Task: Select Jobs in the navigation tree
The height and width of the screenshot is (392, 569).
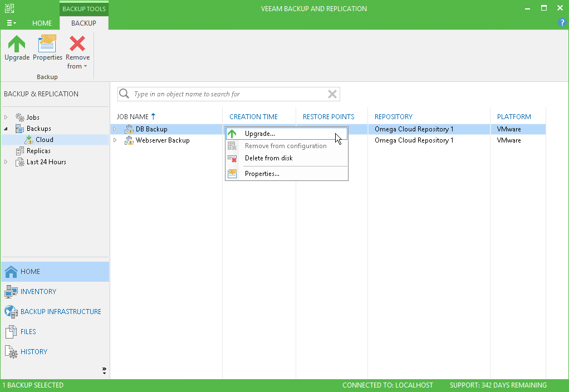Action: point(33,117)
